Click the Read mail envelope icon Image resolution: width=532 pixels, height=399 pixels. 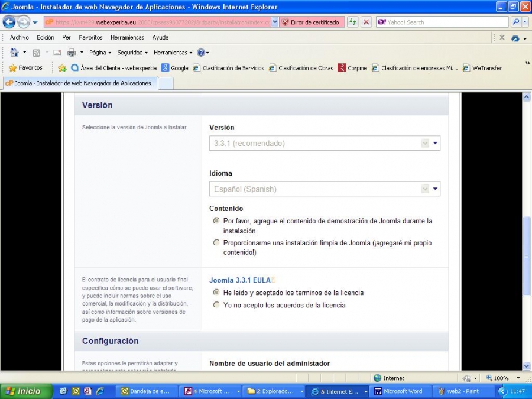click(57, 53)
